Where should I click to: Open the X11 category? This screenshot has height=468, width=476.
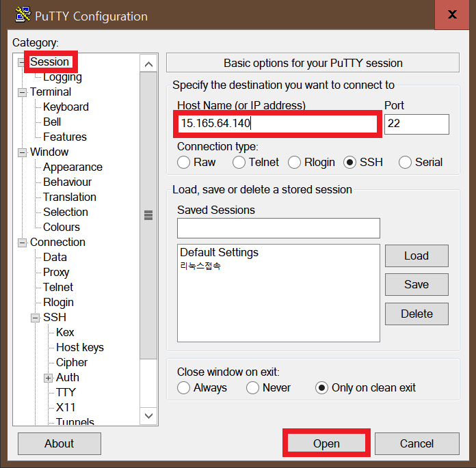tap(66, 407)
